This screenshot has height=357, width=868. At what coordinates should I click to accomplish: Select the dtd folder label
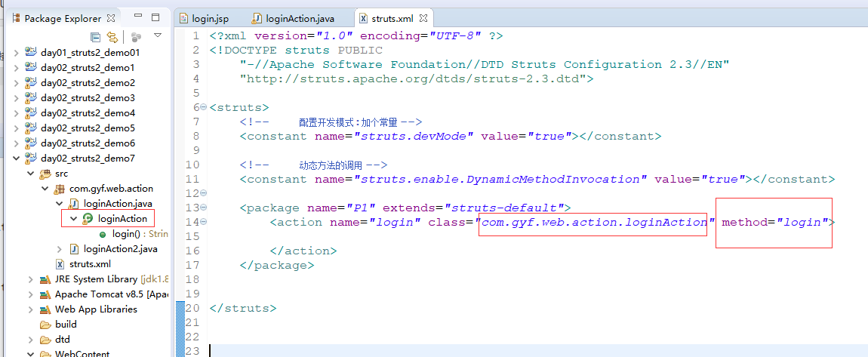[63, 340]
